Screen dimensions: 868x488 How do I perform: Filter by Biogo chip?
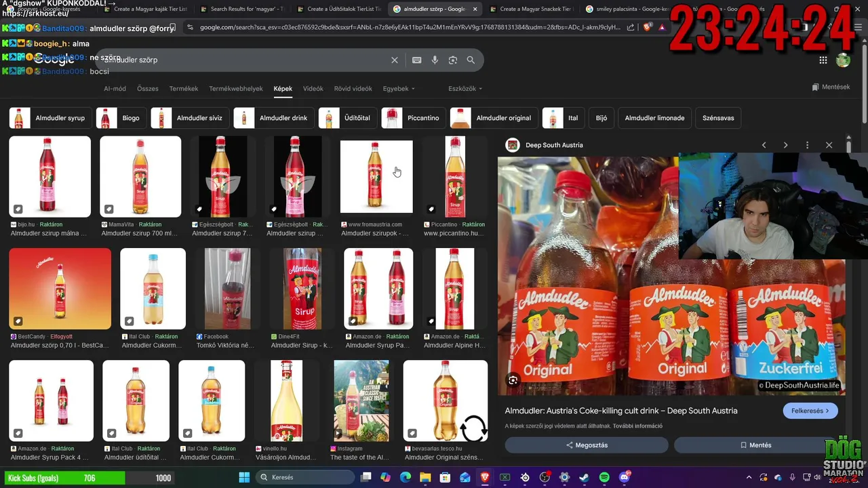121,118
